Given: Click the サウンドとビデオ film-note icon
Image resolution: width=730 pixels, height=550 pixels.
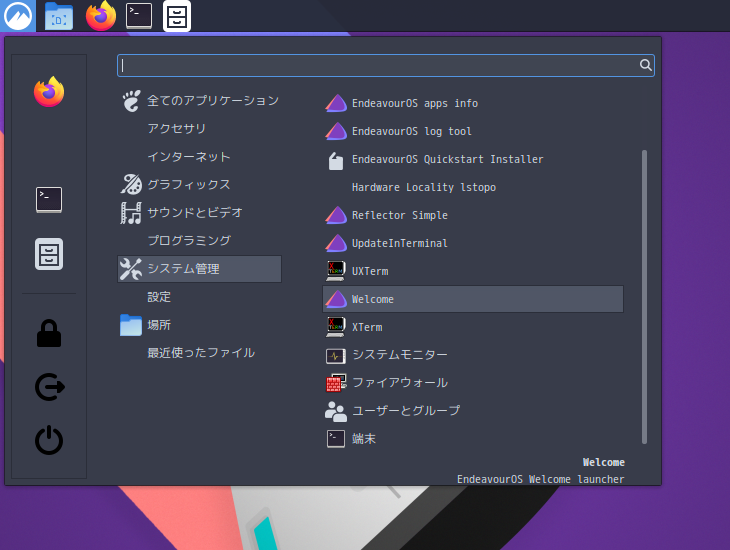Looking at the screenshot, I should tap(131, 213).
